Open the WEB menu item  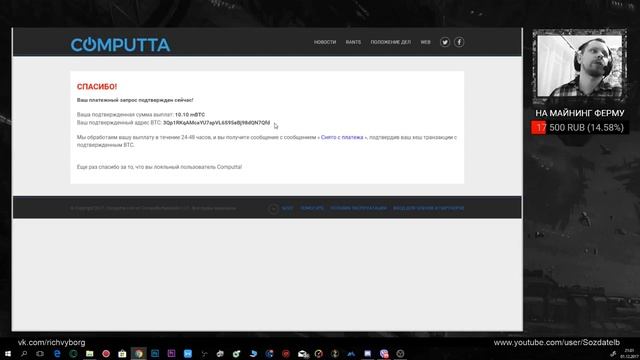[426, 42]
